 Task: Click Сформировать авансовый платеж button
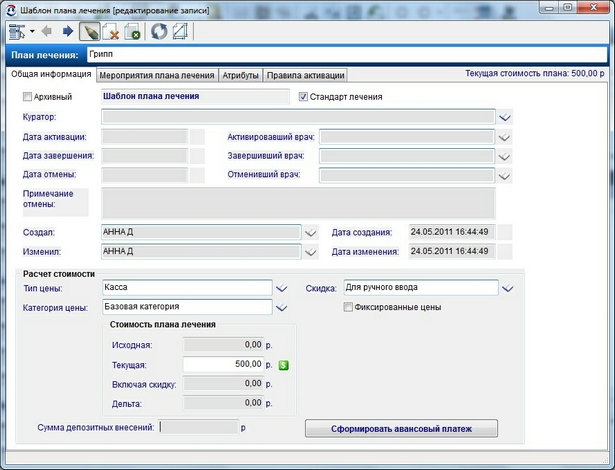(x=401, y=429)
